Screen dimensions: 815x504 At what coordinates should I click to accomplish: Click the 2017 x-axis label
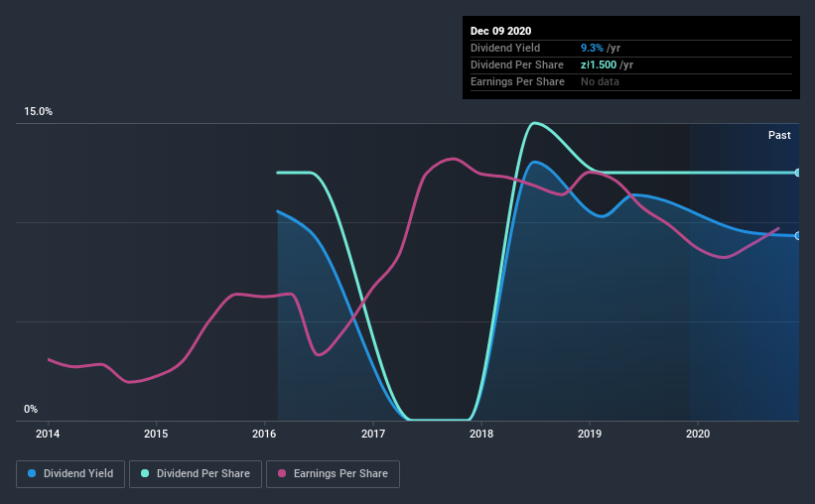(x=373, y=434)
